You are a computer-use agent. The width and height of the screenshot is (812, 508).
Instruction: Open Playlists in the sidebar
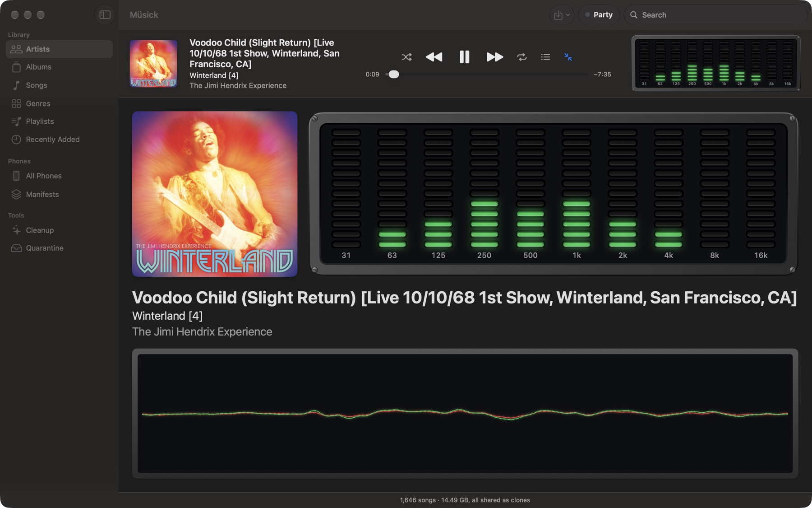point(59,121)
